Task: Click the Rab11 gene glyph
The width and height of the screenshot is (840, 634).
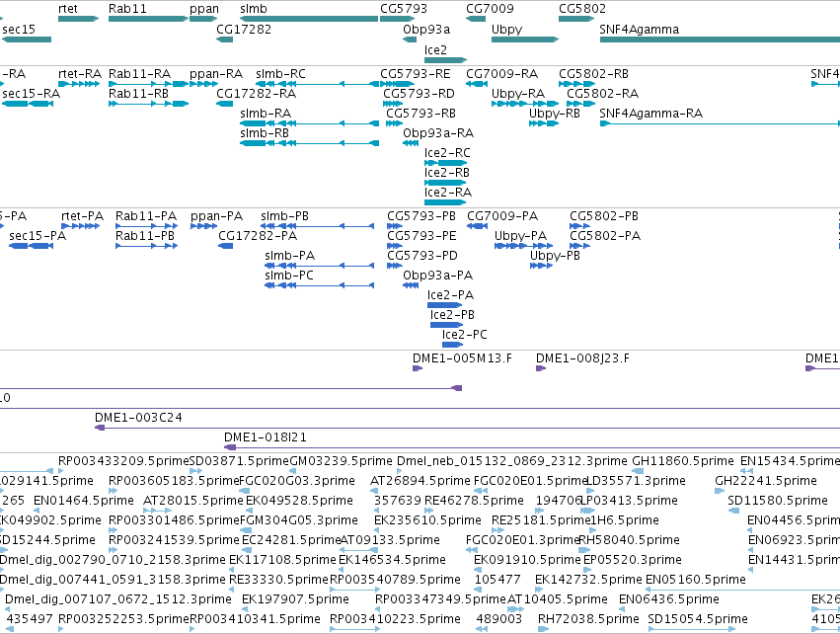Action: 148,19
